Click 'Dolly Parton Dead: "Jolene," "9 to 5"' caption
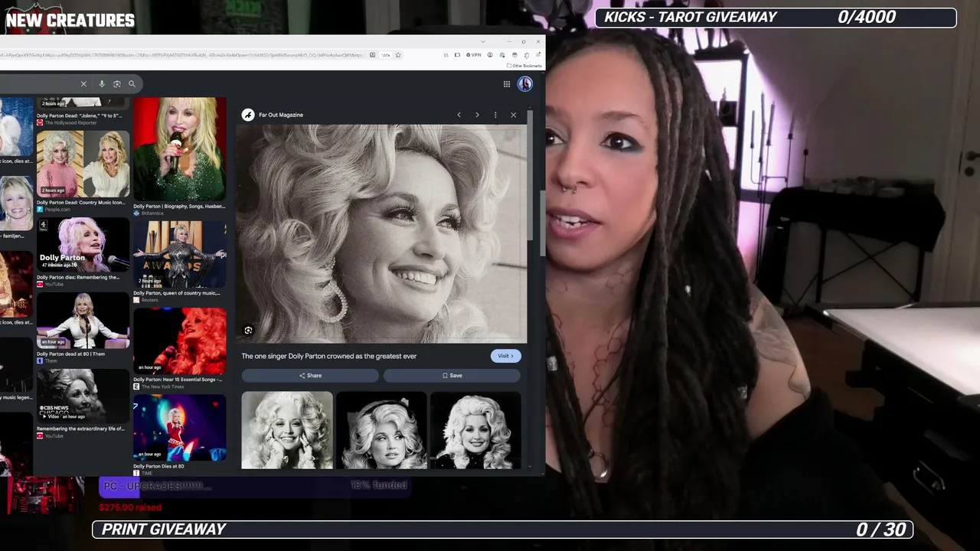980x551 pixels. pyautogui.click(x=80, y=116)
